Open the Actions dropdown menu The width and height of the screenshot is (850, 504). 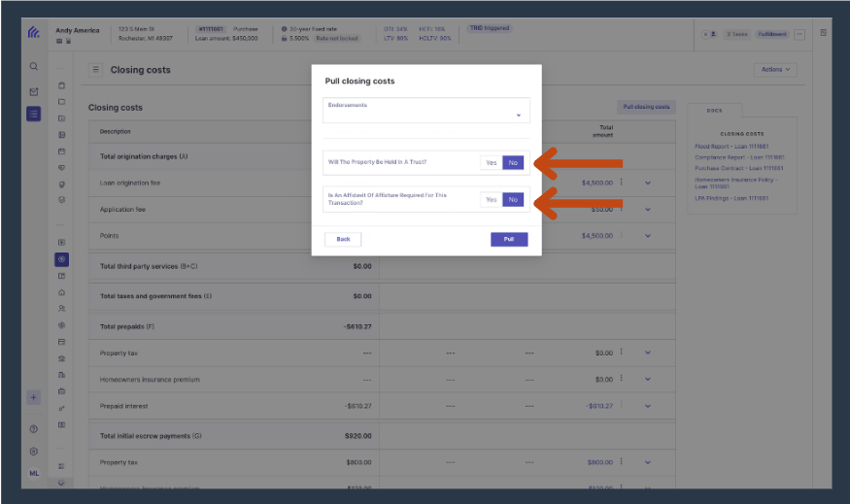[775, 69]
